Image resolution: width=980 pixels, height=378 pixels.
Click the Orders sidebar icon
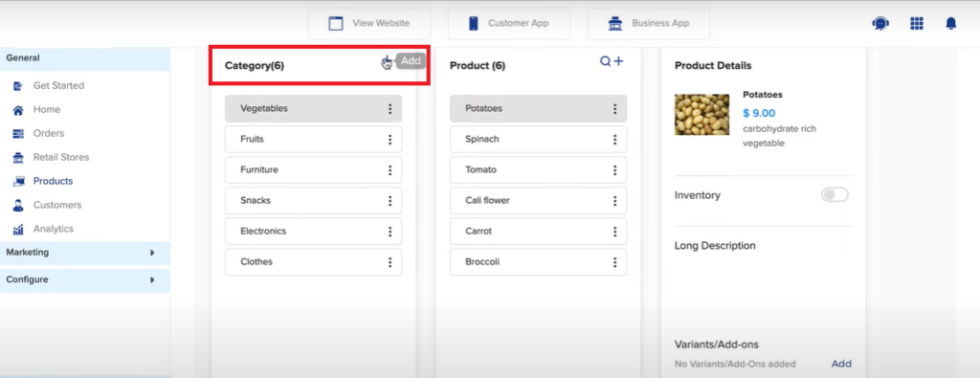point(19,134)
